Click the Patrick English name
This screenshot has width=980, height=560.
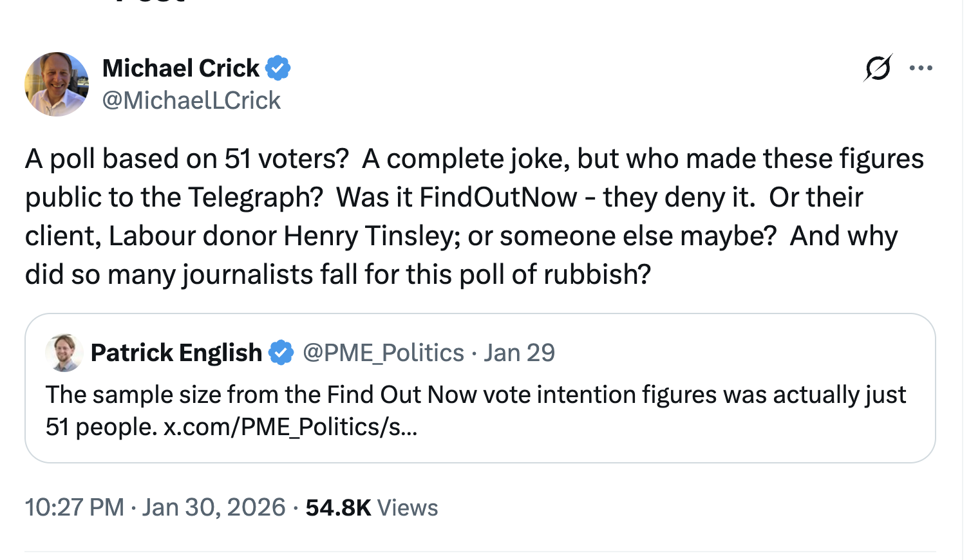coord(176,353)
